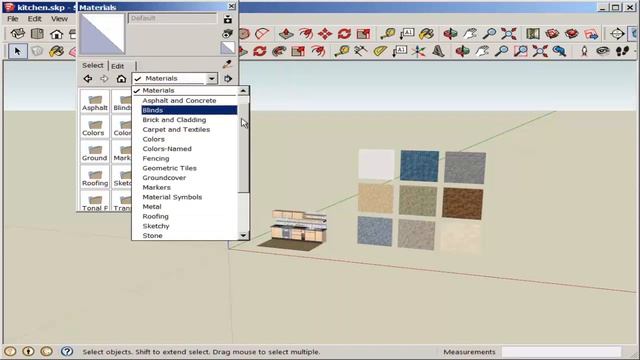Set paint material to default swatch icon
Viewport: 640px width, 360px height.
[x=228, y=48]
